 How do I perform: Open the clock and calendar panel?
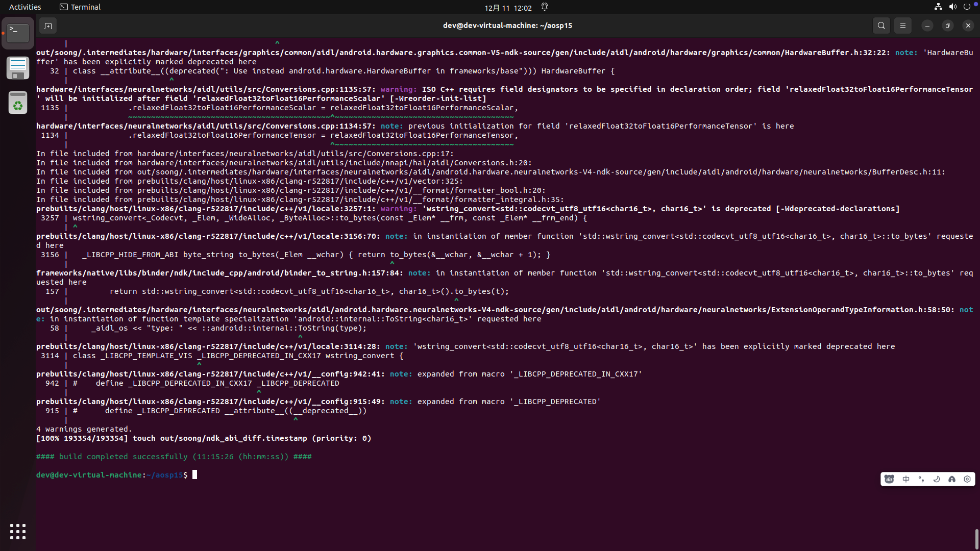click(x=508, y=8)
